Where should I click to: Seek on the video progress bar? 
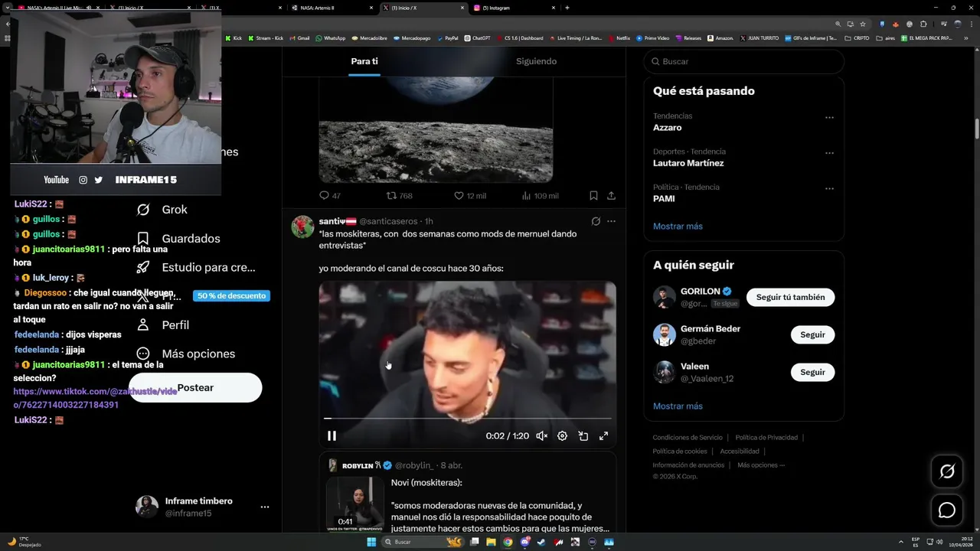pos(467,419)
